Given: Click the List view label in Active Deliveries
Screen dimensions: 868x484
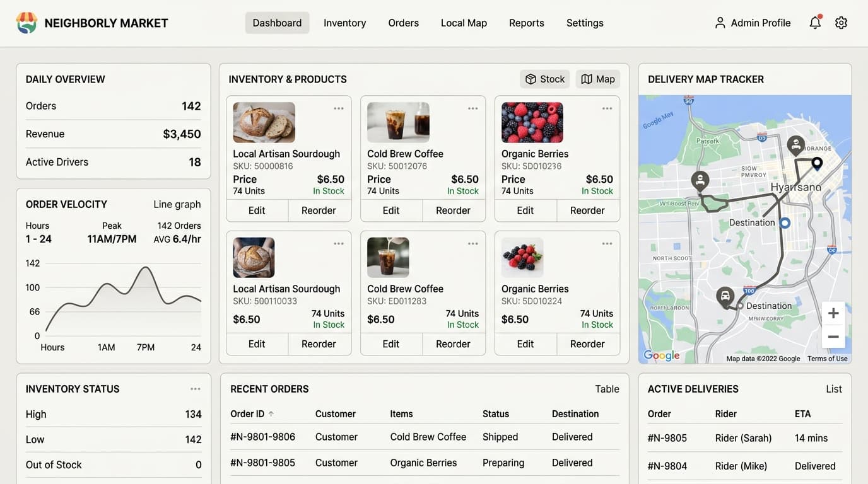Looking at the screenshot, I should click(834, 389).
